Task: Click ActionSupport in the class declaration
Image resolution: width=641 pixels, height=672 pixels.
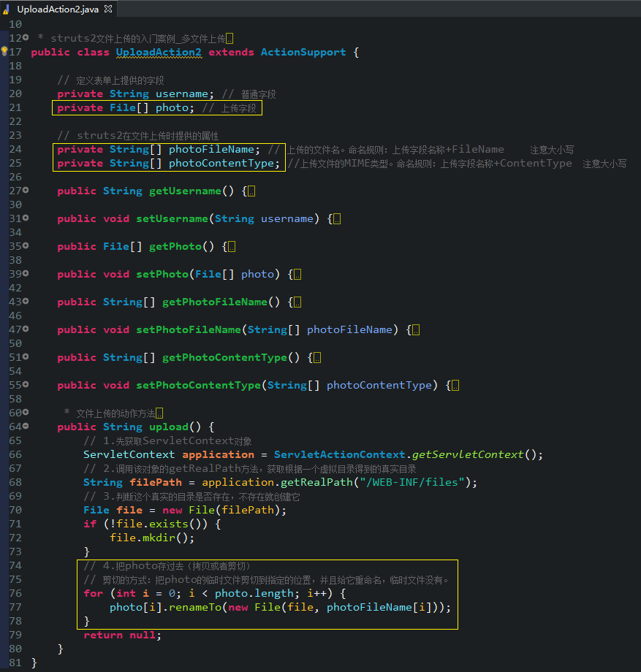Action: (303, 53)
